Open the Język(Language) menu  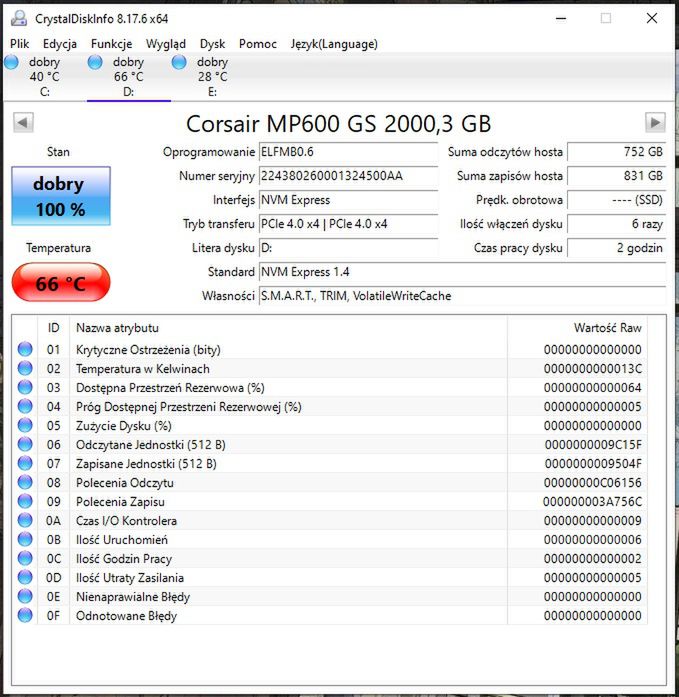click(x=334, y=44)
